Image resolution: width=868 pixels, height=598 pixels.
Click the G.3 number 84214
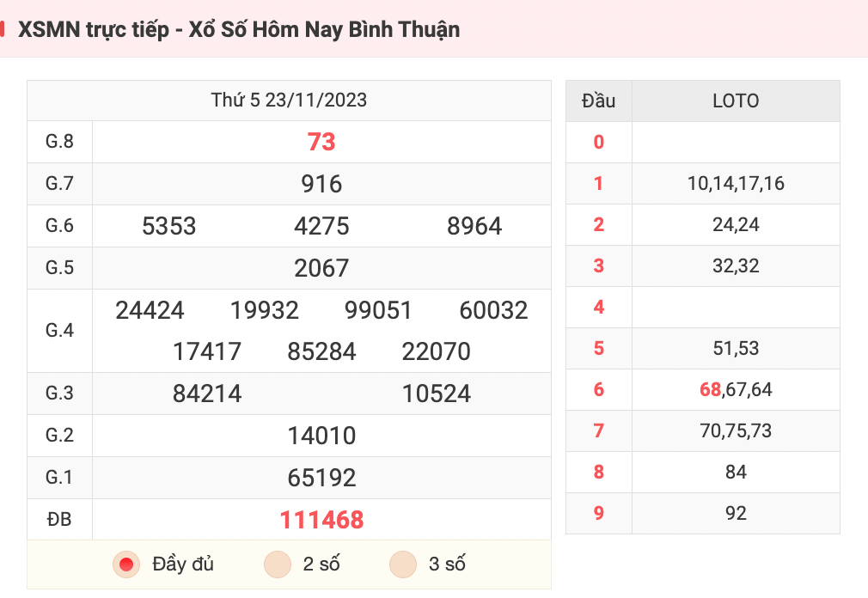[x=207, y=394]
